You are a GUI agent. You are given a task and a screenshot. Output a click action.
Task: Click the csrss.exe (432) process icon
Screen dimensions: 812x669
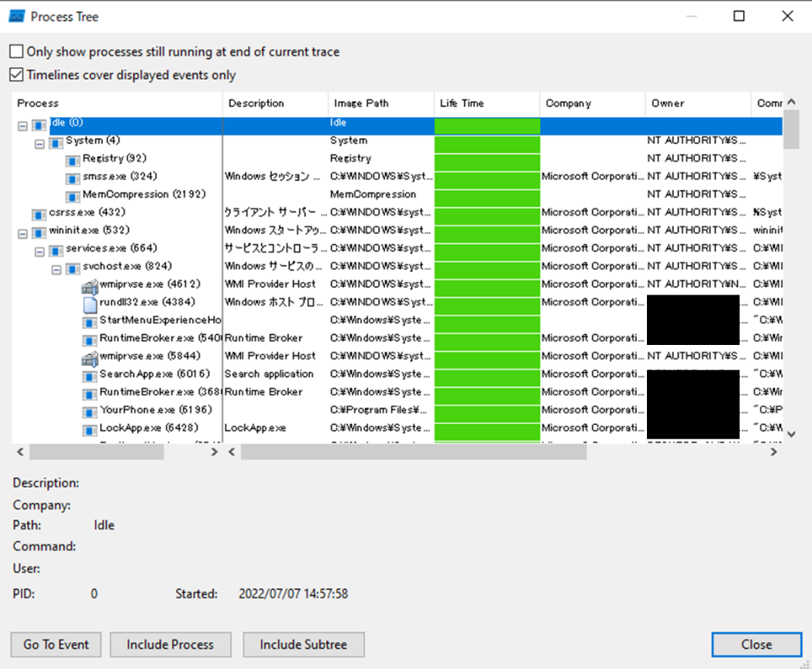click(x=39, y=213)
